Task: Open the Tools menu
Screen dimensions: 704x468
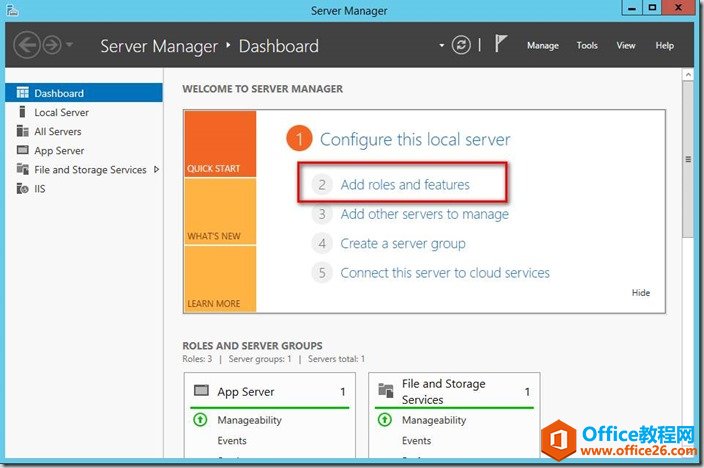Action: coord(587,45)
